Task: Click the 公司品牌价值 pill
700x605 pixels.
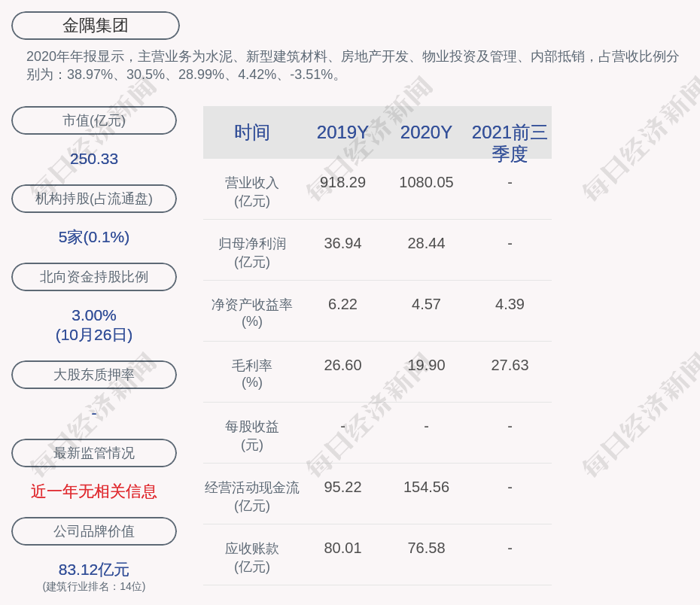Action: tap(94, 531)
